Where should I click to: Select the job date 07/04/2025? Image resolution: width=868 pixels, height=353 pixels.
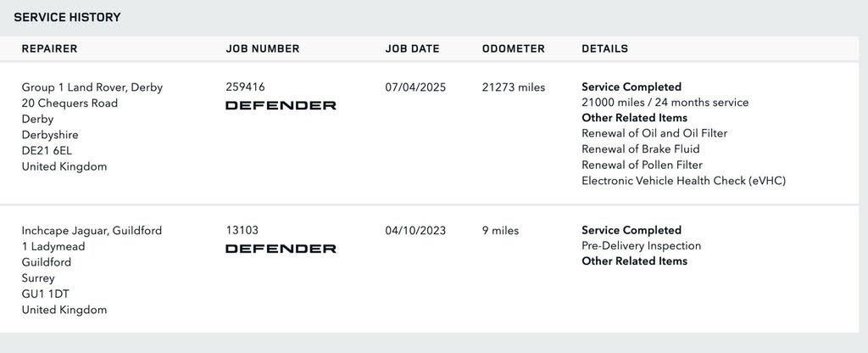[415, 87]
